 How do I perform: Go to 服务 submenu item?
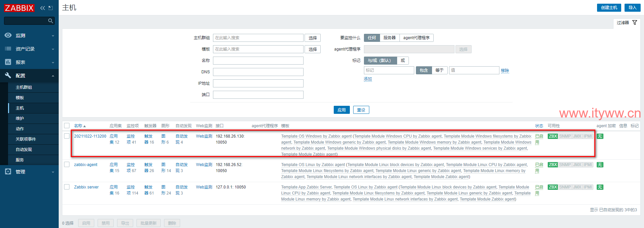[33, 160]
